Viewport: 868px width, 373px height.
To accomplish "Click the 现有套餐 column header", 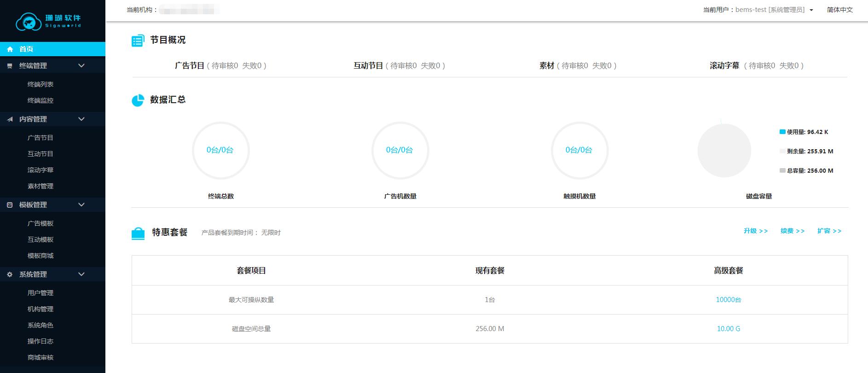I will (490, 271).
